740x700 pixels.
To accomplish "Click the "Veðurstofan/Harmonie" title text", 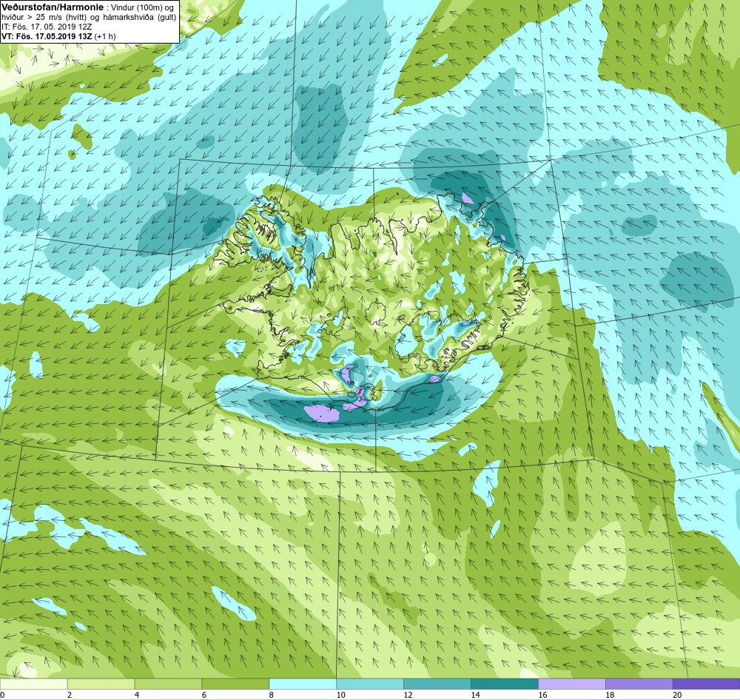I will [x=53, y=7].
